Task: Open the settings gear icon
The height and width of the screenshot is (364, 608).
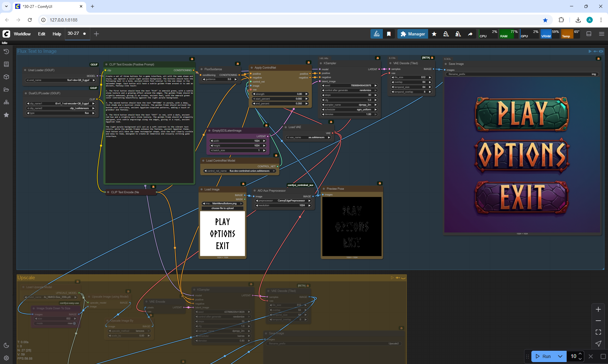Action: point(6,358)
